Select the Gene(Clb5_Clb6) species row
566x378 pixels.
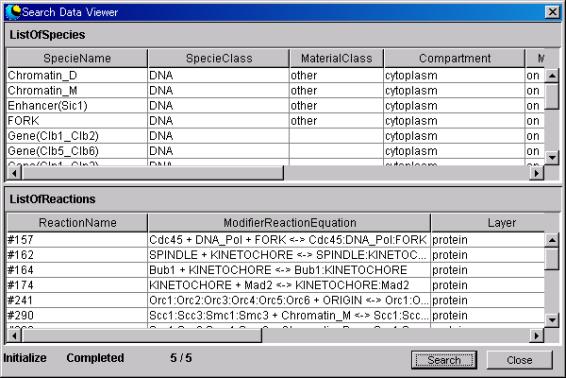tap(275, 151)
